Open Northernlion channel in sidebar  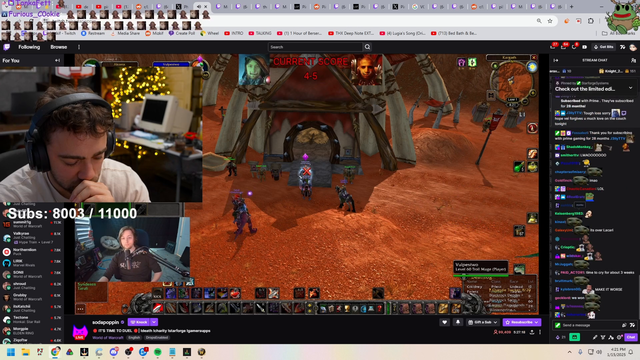tap(32, 251)
